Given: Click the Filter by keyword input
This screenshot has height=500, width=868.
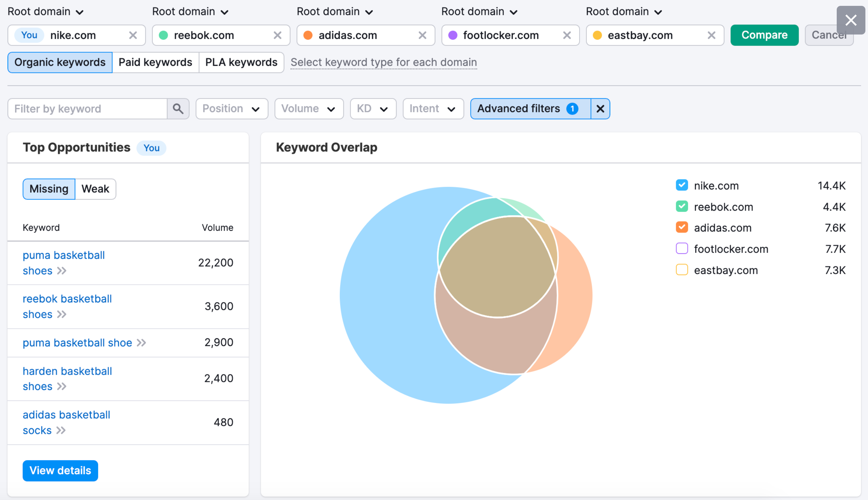Looking at the screenshot, I should pyautogui.click(x=88, y=108).
